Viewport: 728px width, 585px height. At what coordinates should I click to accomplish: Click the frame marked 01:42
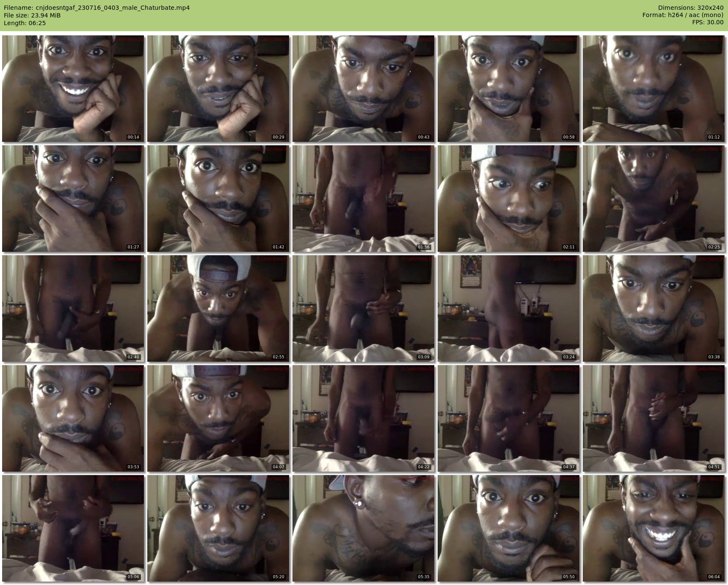click(x=218, y=199)
